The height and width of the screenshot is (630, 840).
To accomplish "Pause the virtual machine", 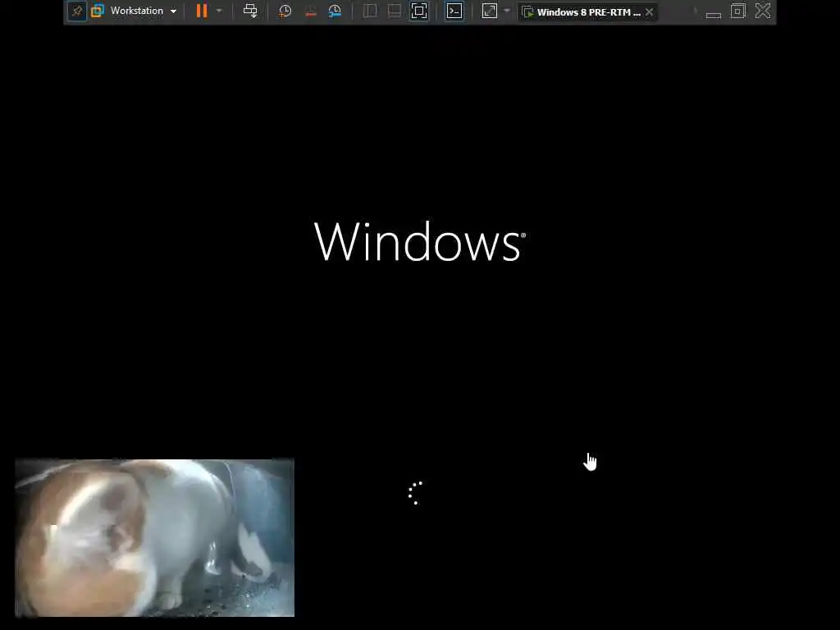I will 202,11.
